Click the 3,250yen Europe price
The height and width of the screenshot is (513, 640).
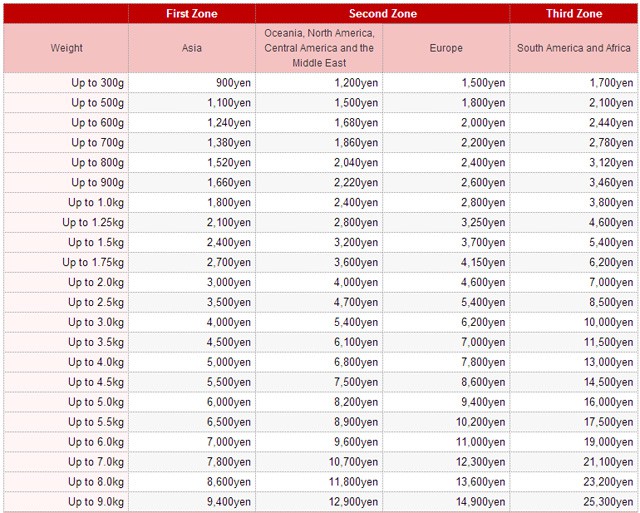click(483, 223)
